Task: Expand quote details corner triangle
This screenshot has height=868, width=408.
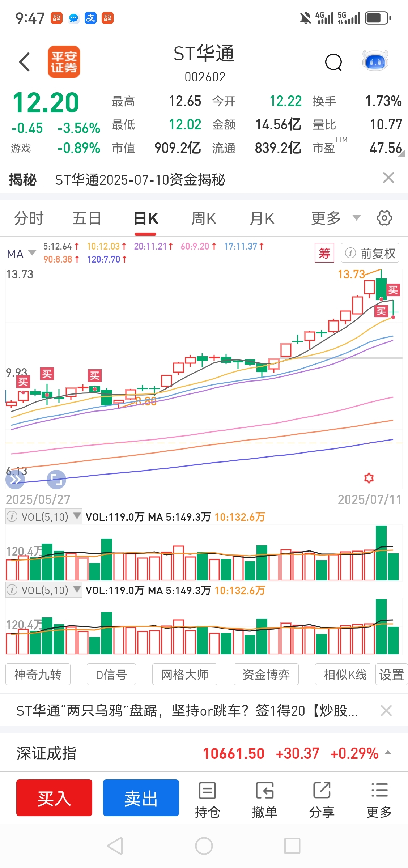Action: (x=401, y=153)
